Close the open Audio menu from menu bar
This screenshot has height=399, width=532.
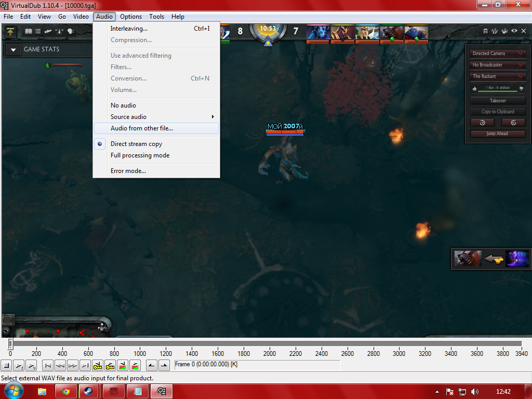click(104, 17)
